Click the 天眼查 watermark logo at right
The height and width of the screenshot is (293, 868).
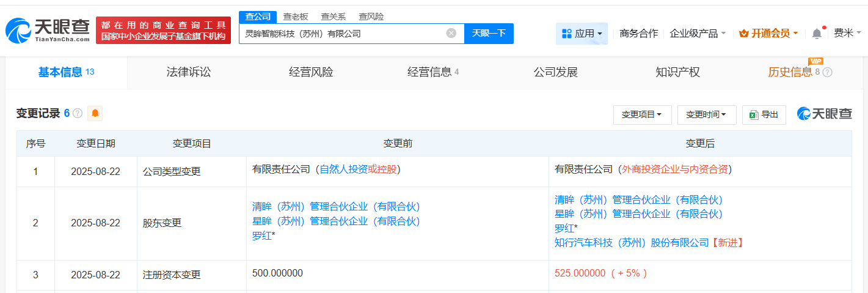point(824,114)
